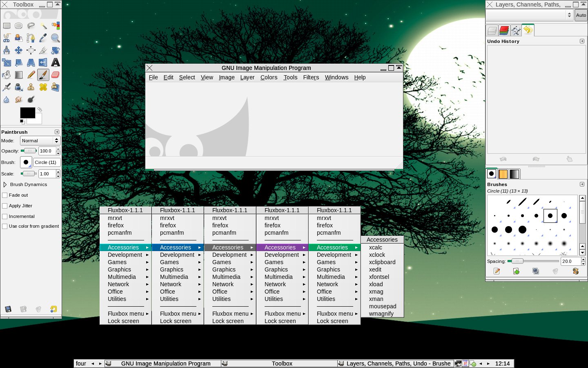The width and height of the screenshot is (588, 368).
Task: Open xfontsel from Accessories submenu
Action: (379, 277)
